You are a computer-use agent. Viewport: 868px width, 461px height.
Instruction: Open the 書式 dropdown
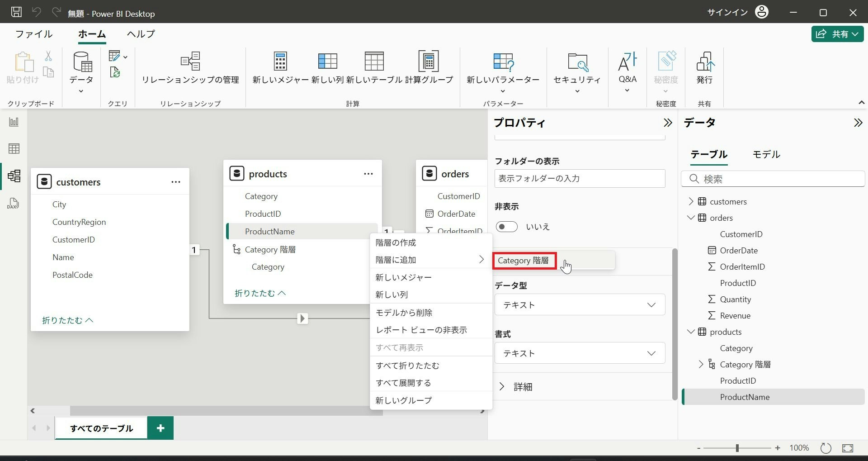(x=580, y=353)
